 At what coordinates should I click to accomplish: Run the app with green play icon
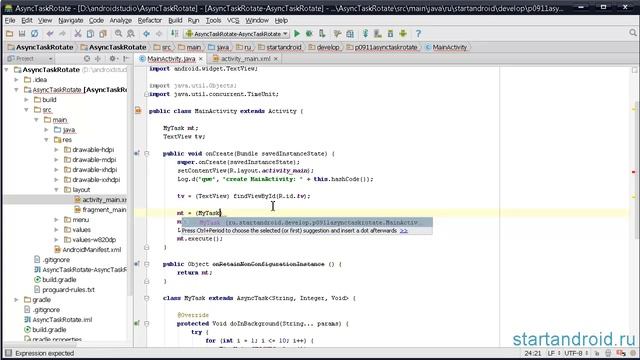(x=297, y=33)
